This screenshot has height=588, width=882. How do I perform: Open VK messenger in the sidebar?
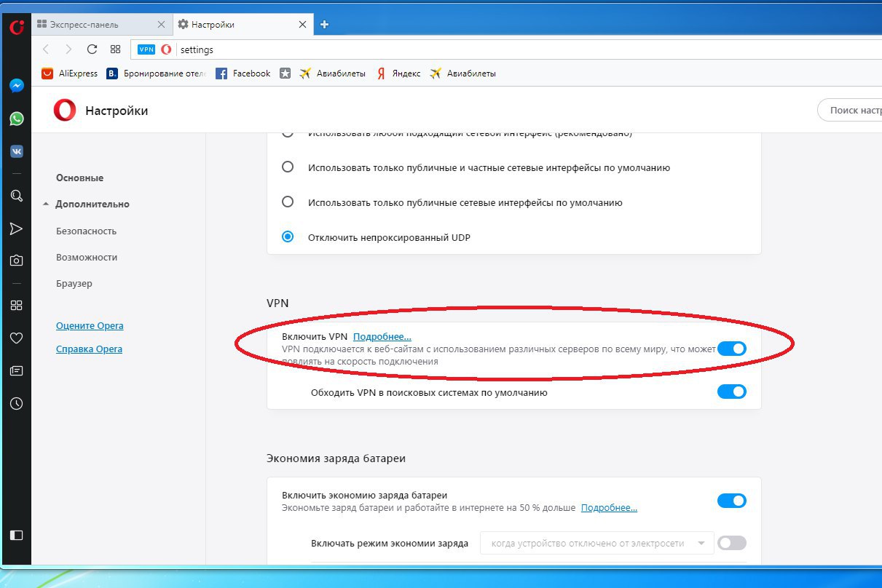tap(16, 151)
